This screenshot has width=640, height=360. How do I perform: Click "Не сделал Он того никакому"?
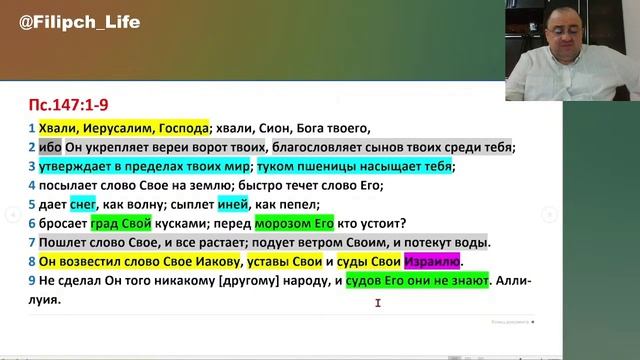pyautogui.click(x=127, y=280)
